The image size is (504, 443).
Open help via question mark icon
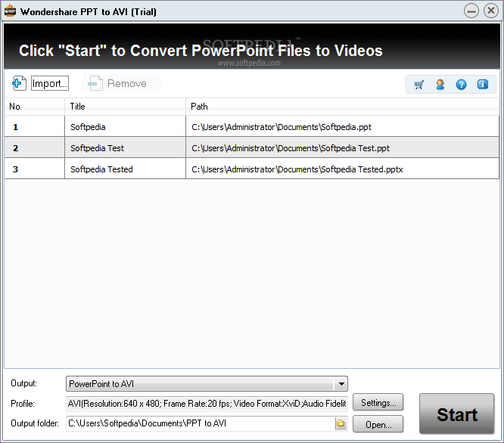coord(462,85)
